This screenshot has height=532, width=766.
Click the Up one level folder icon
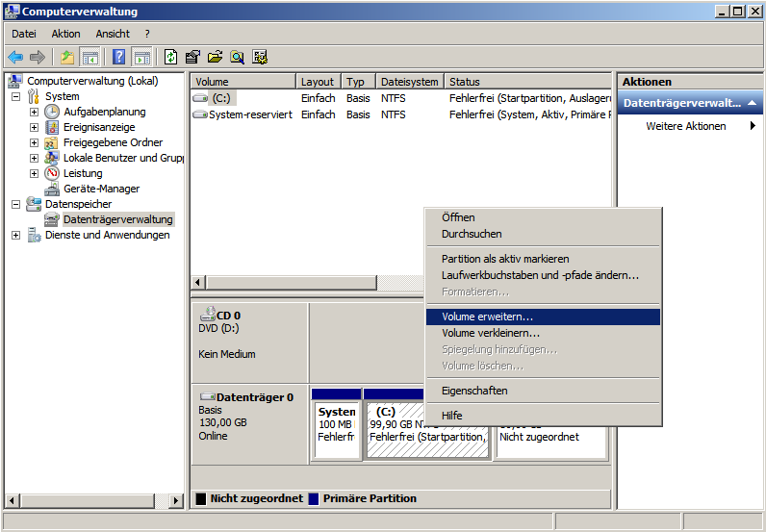(66, 57)
